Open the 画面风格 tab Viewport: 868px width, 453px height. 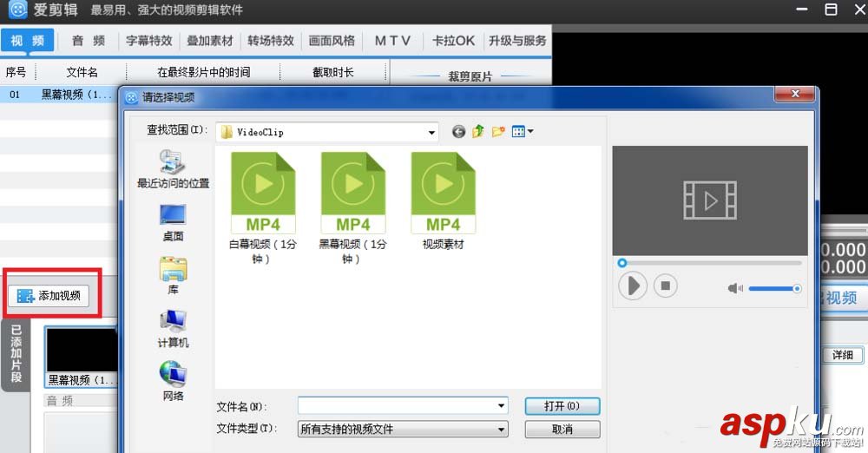[332, 41]
